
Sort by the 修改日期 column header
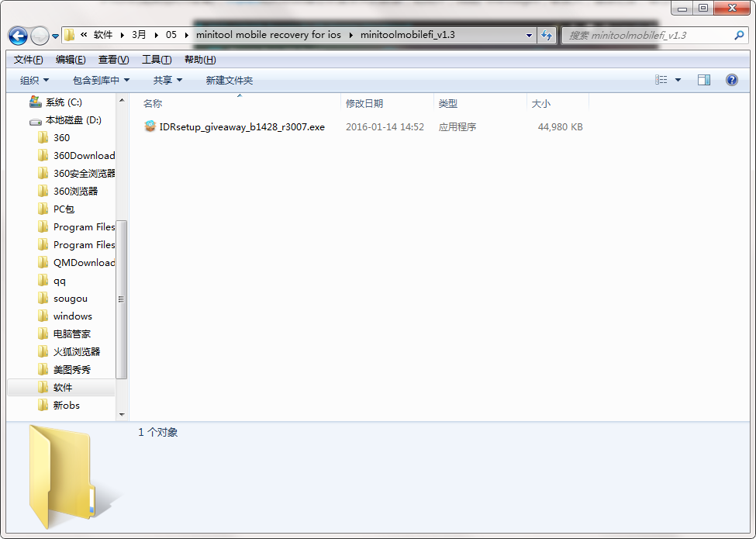point(364,103)
